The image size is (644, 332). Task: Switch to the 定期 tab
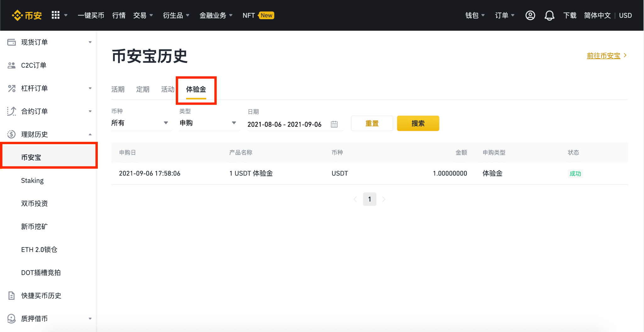coord(143,89)
